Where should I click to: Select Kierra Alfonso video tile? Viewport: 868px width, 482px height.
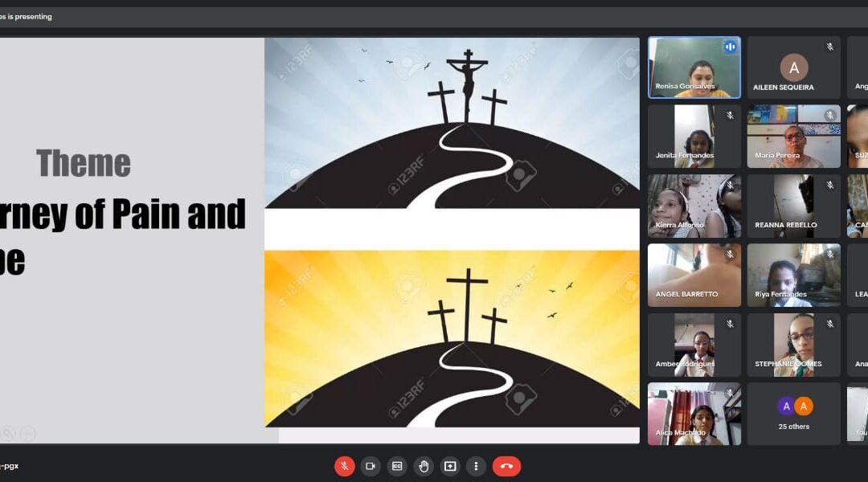(694, 206)
